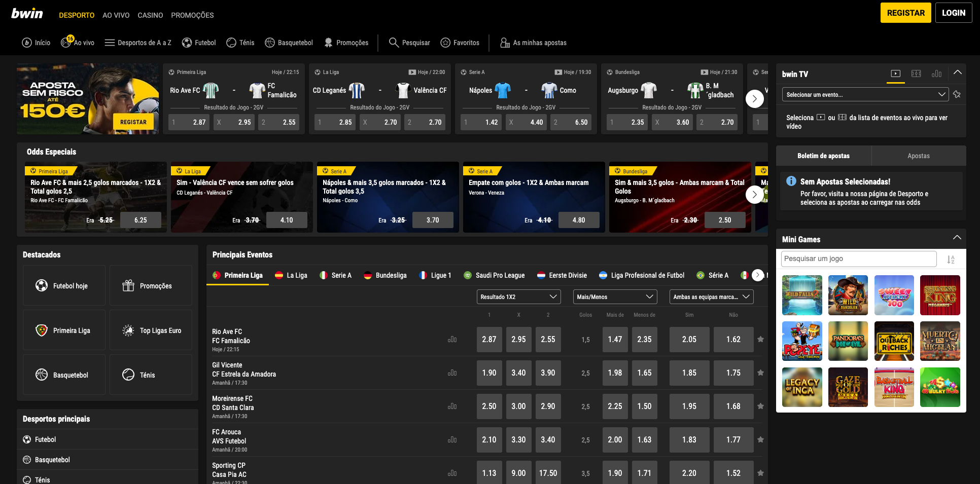Screen dimensions: 980x484
Task: Launch Popeye mini game
Action: [802, 341]
